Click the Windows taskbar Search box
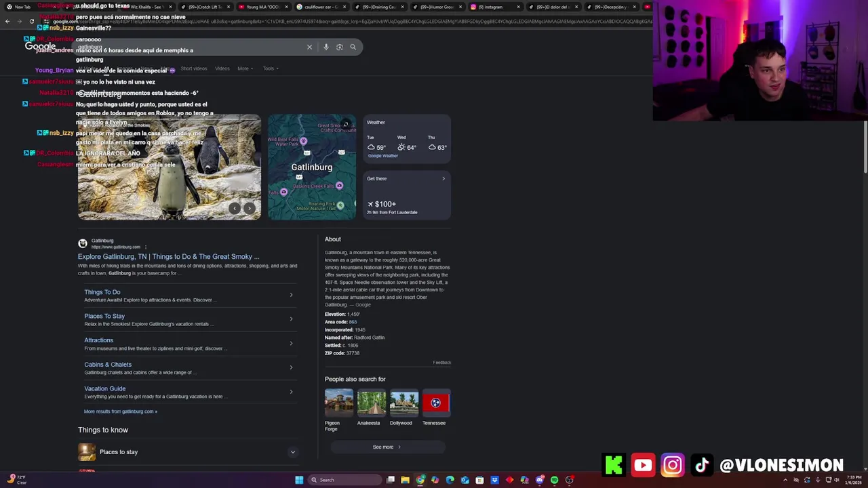 tap(344, 480)
